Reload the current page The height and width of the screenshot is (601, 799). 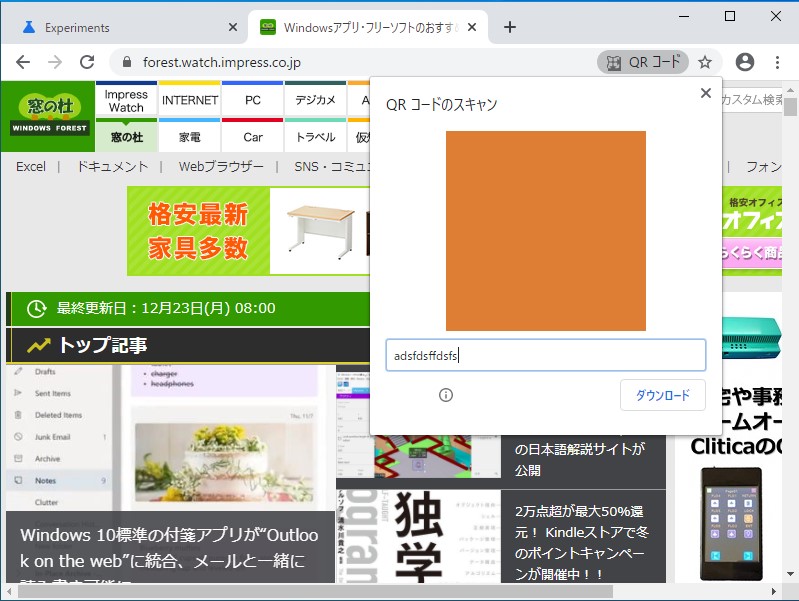coord(87,62)
